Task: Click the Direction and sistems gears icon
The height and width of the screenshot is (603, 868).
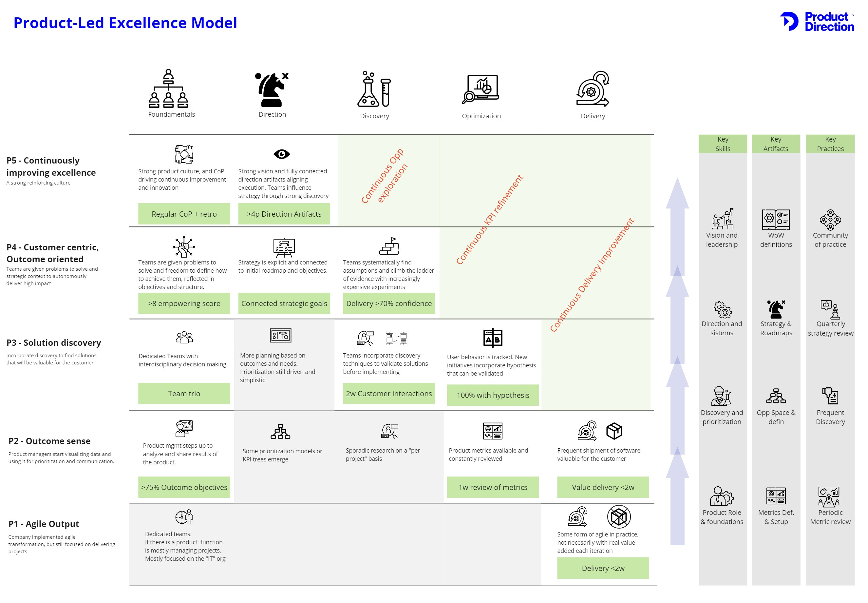Action: [722, 310]
